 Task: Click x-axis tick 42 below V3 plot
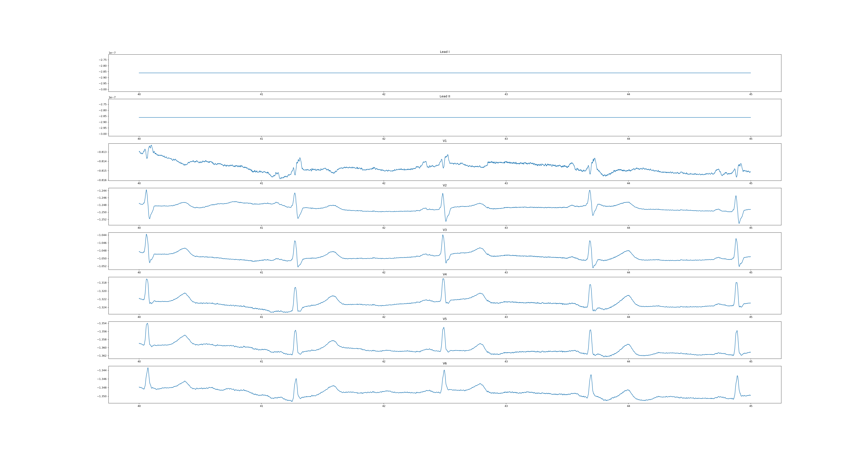(x=384, y=272)
